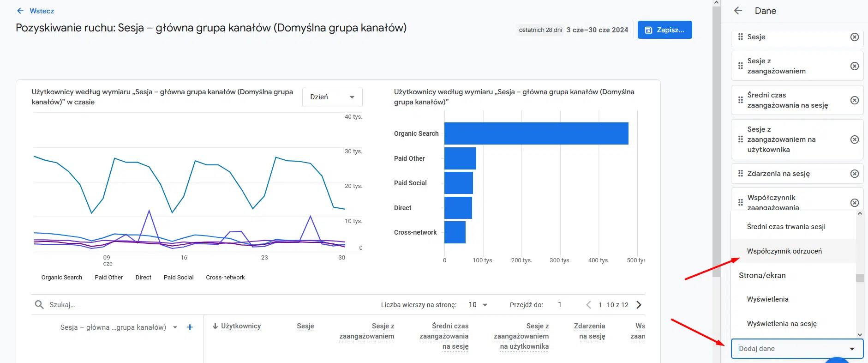The width and height of the screenshot is (868, 363).
Task: Go back with the Wstecz arrow
Action: coord(20,11)
